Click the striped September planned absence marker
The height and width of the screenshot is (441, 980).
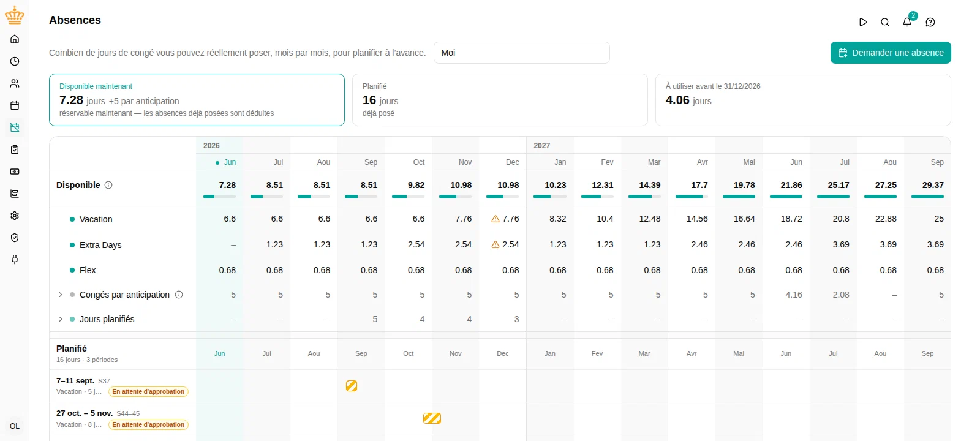tap(352, 386)
